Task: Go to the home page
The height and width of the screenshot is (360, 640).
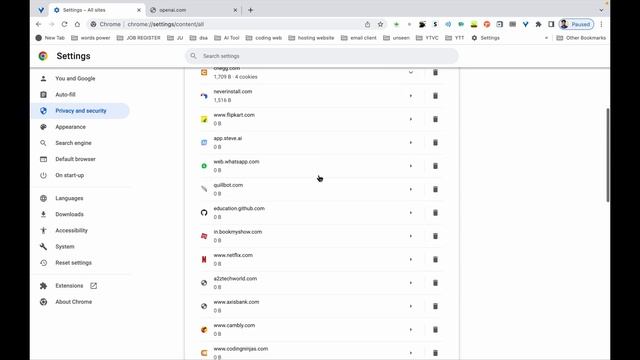Action: [77, 24]
